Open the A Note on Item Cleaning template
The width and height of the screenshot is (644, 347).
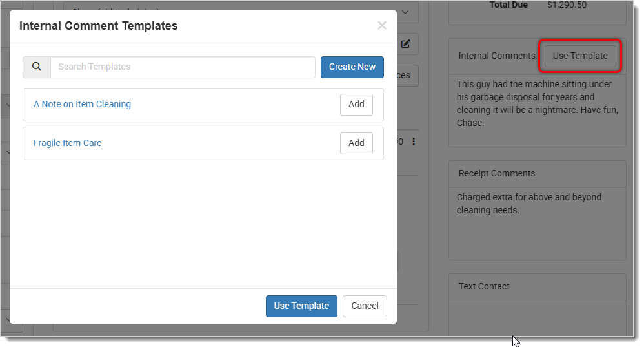(x=82, y=105)
